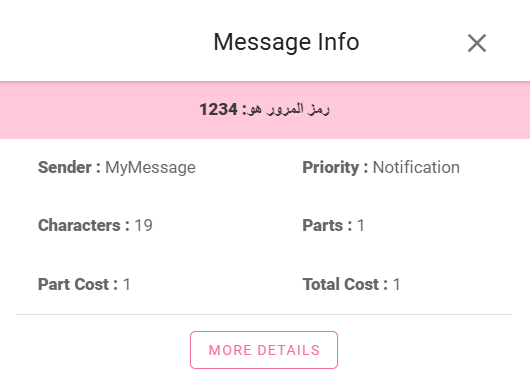
Task: Select the Part Cost value 1
Action: (127, 284)
